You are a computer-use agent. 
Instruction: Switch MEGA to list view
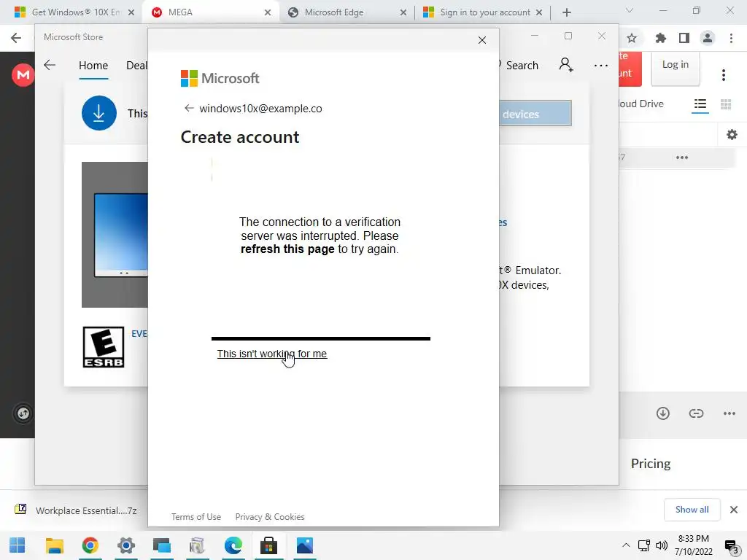(700, 104)
